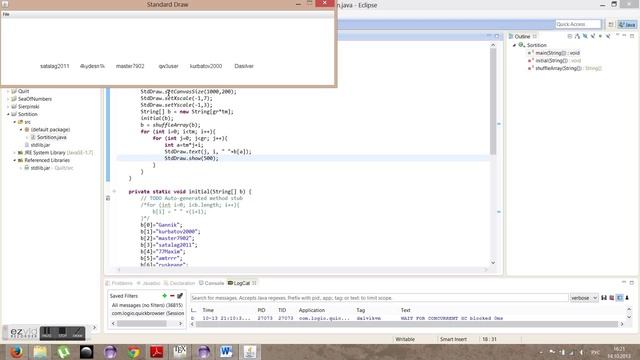Screen dimensions: 640x360
Task: Toggle display of saved filters view
Action: tap(620, 298)
